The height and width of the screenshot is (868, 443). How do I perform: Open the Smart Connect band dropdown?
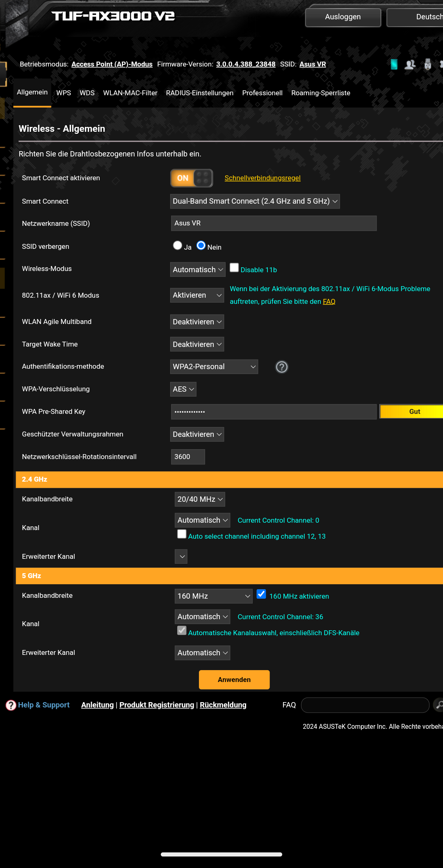tap(255, 201)
